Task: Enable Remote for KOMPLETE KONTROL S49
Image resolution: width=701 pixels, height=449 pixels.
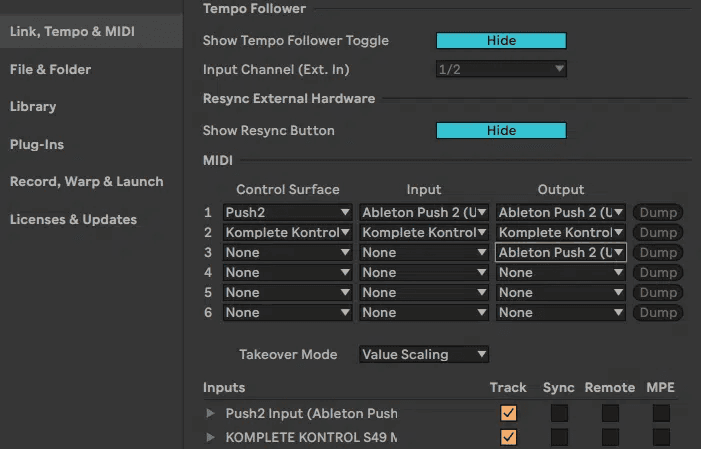Action: click(x=610, y=437)
